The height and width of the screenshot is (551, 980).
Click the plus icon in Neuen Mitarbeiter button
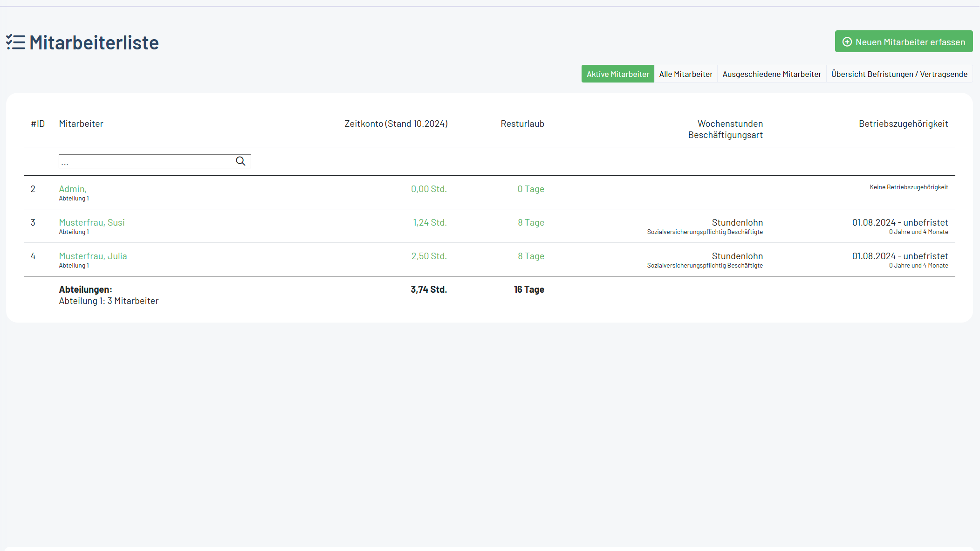(x=847, y=42)
